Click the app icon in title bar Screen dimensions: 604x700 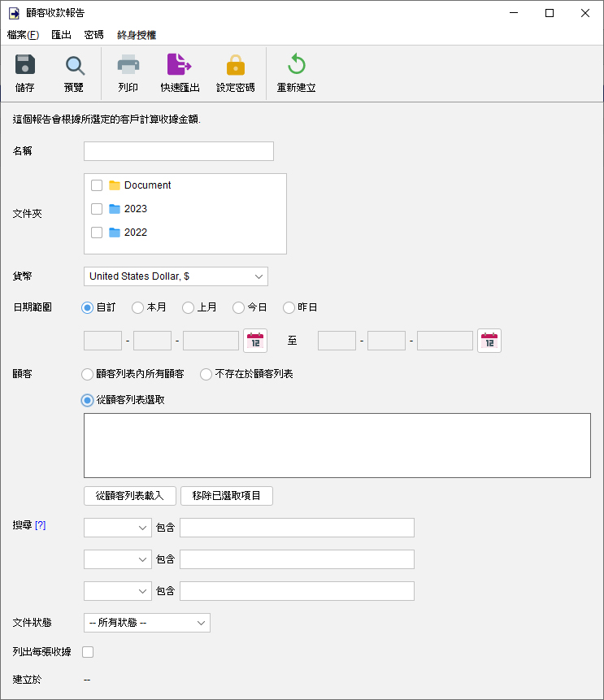[15, 13]
